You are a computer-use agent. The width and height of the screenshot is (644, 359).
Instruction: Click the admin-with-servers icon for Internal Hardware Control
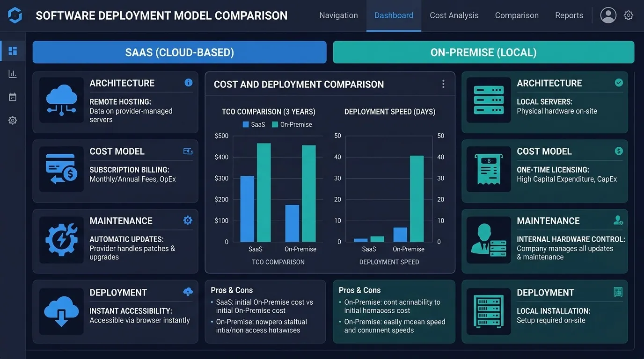489,239
